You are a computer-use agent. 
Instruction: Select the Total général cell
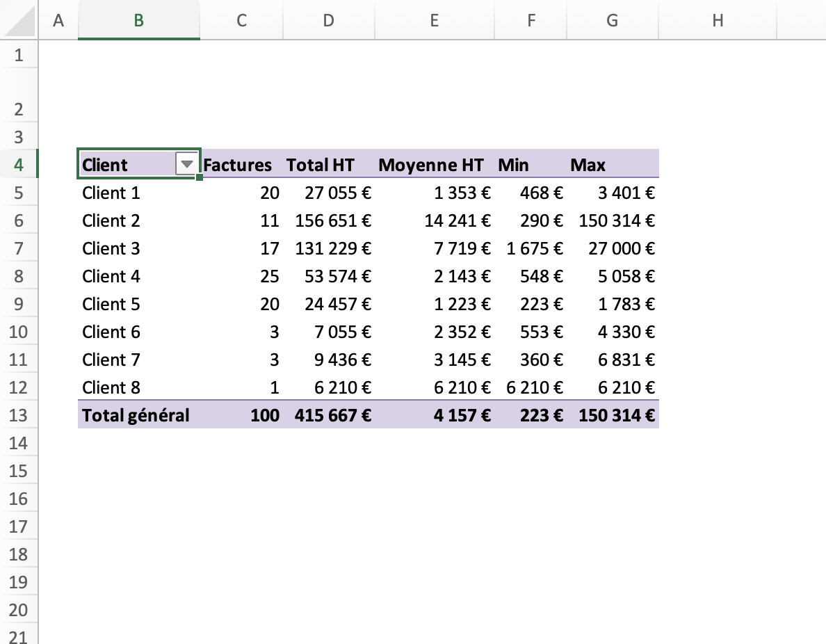click(138, 414)
